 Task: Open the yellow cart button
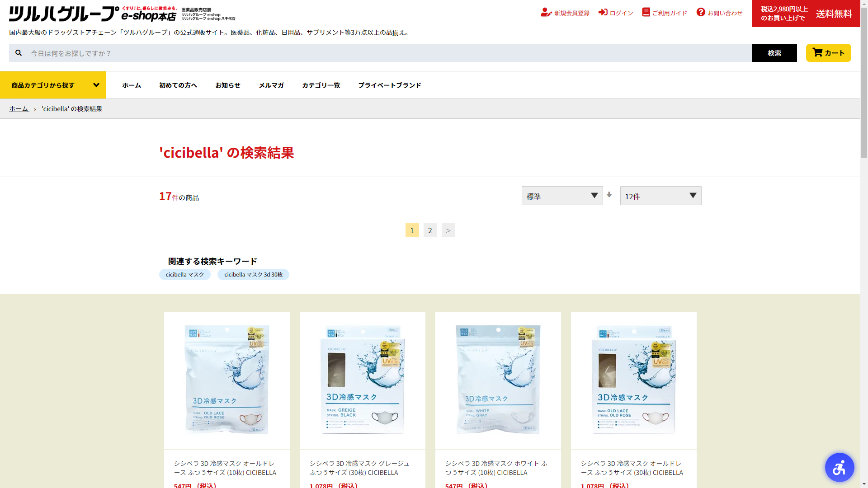tap(828, 53)
